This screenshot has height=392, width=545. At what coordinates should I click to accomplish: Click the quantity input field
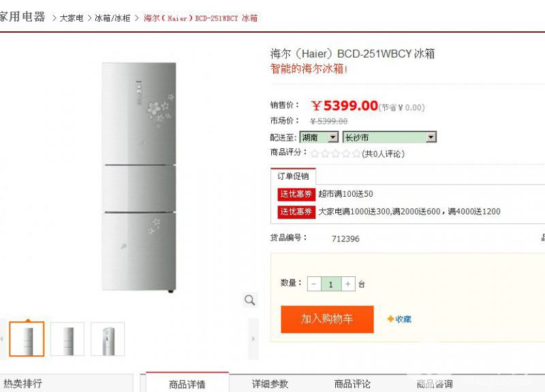pyautogui.click(x=331, y=284)
